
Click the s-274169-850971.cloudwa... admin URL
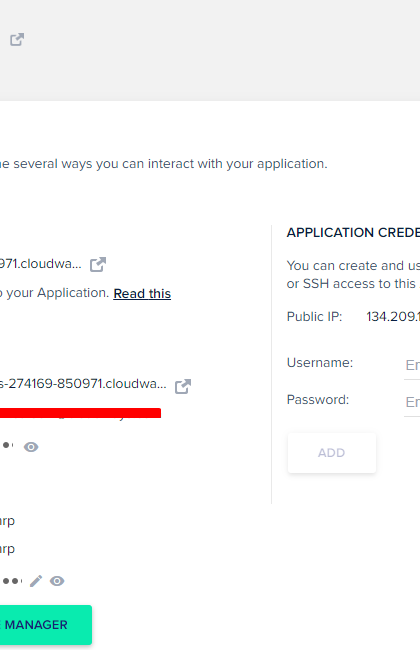click(83, 384)
